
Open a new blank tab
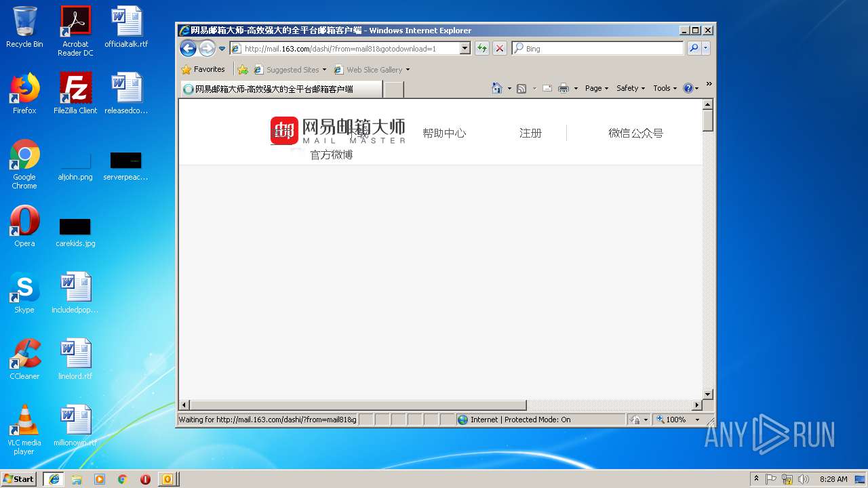point(394,89)
